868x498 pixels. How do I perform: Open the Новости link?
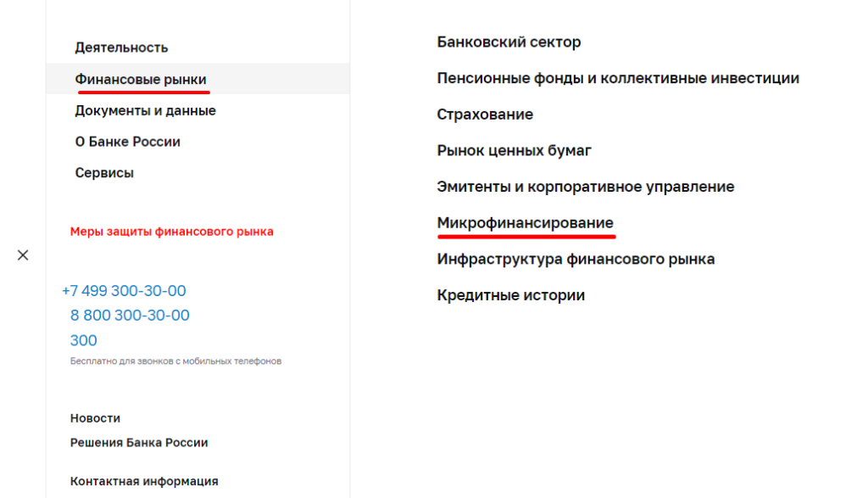point(95,418)
